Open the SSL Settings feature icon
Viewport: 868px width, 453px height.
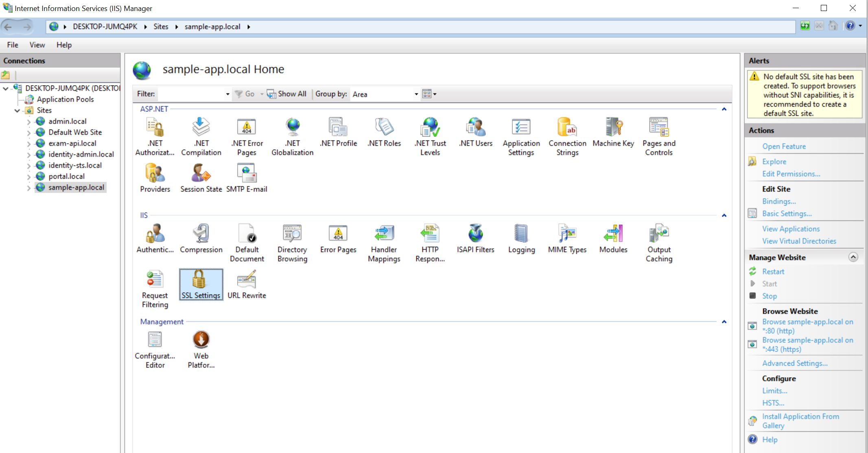click(201, 284)
